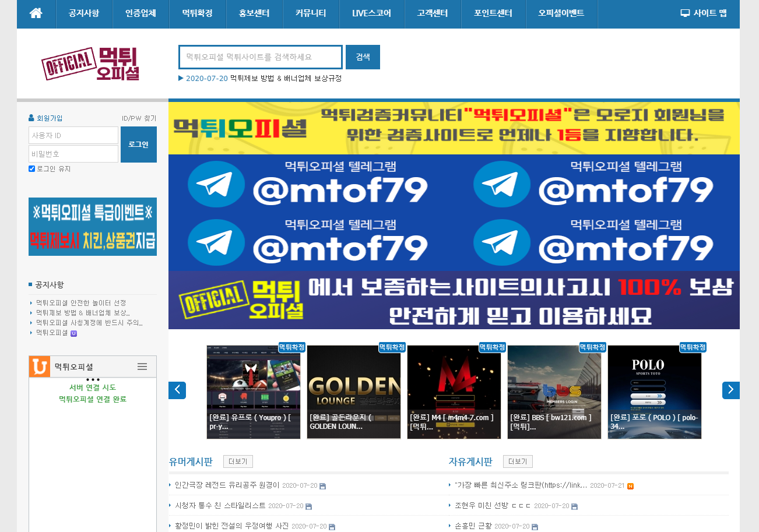Click the 자유게시판 section heading
The image size is (759, 532).
point(470,461)
